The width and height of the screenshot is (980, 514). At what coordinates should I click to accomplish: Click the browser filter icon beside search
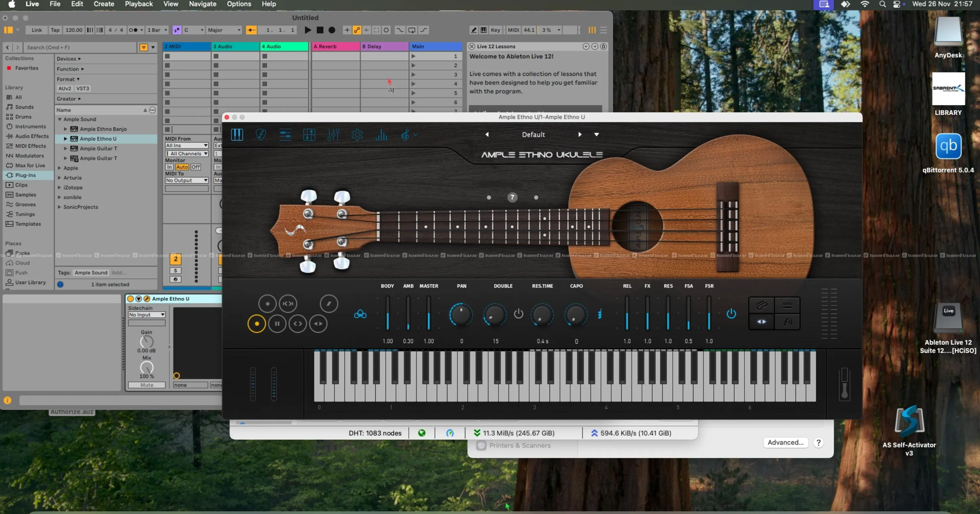pyautogui.click(x=143, y=47)
